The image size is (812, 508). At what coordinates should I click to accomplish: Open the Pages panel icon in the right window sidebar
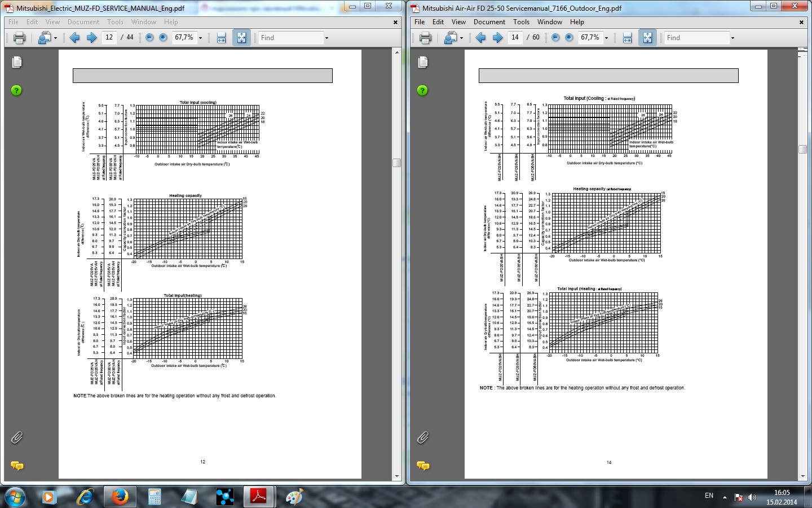423,62
